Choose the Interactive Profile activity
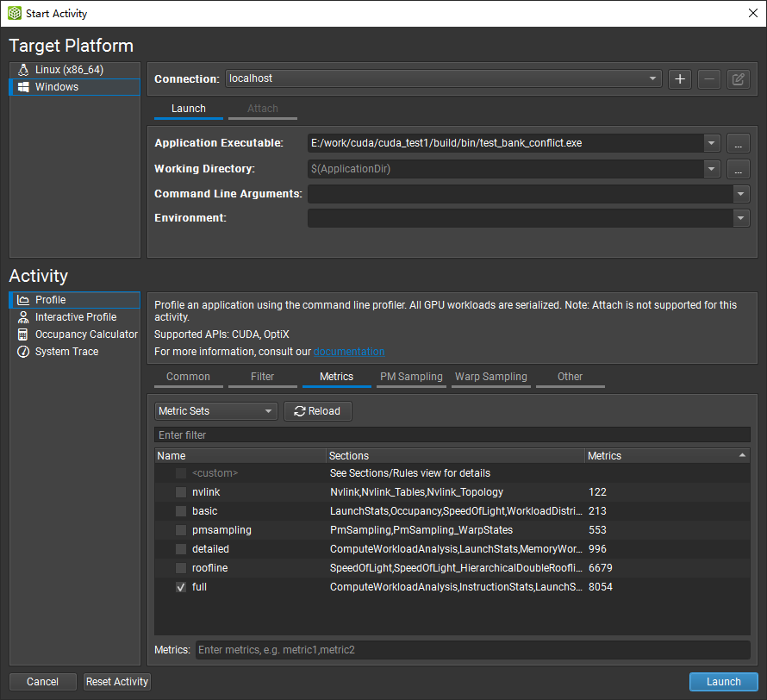This screenshot has width=767, height=700. point(75,317)
